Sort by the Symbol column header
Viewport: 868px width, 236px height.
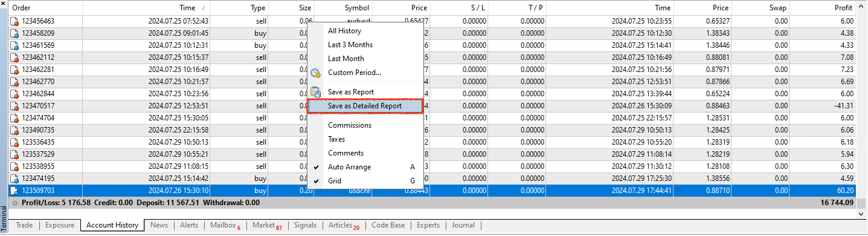click(x=343, y=8)
